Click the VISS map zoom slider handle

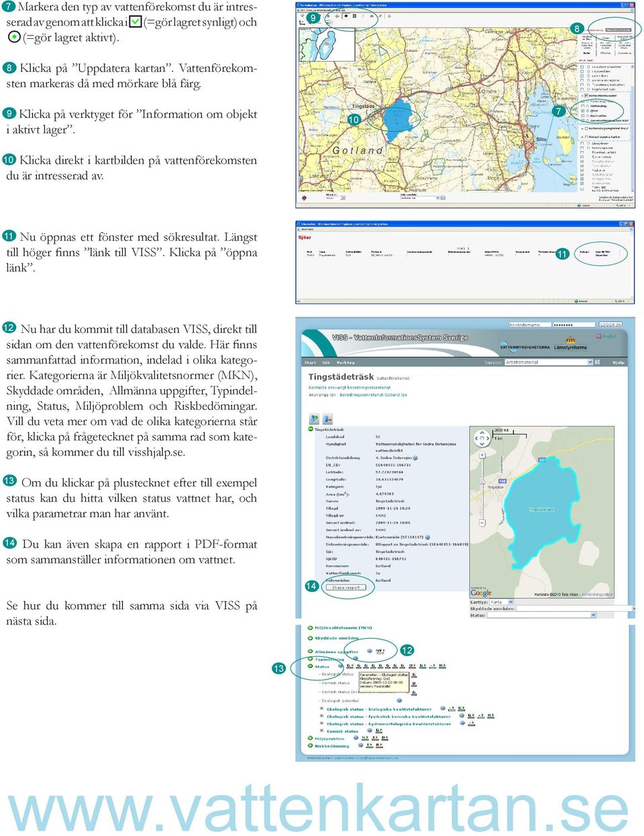[482, 482]
